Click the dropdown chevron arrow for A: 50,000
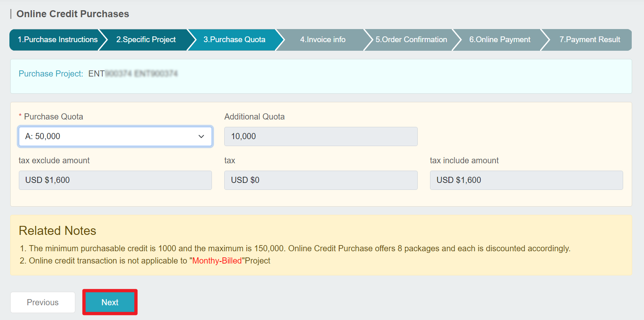Image resolution: width=644 pixels, height=320 pixels. [201, 136]
